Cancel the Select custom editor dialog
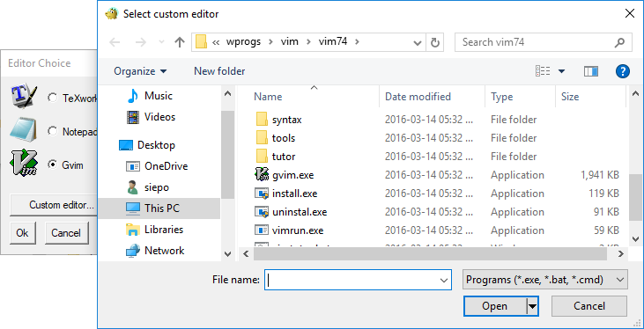The image size is (644, 329). (589, 306)
